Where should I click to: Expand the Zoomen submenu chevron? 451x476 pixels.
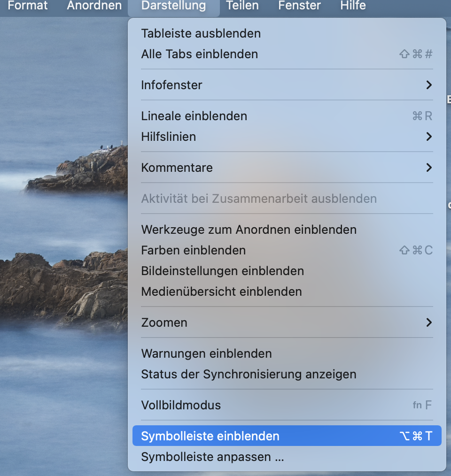(x=429, y=322)
